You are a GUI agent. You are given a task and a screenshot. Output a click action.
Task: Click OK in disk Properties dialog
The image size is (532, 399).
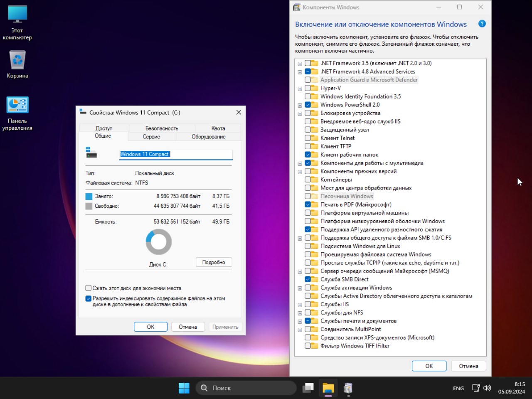tap(150, 327)
